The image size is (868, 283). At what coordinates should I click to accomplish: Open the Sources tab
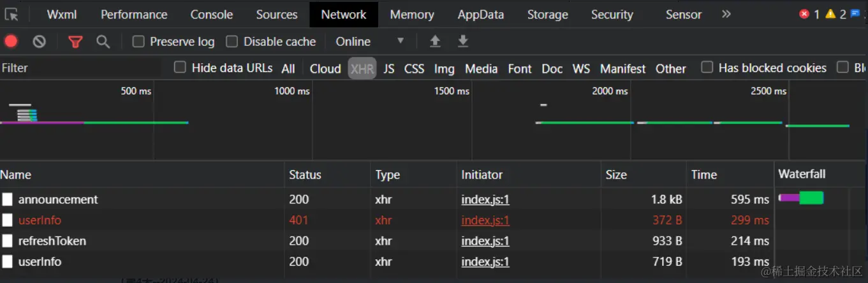click(x=277, y=15)
